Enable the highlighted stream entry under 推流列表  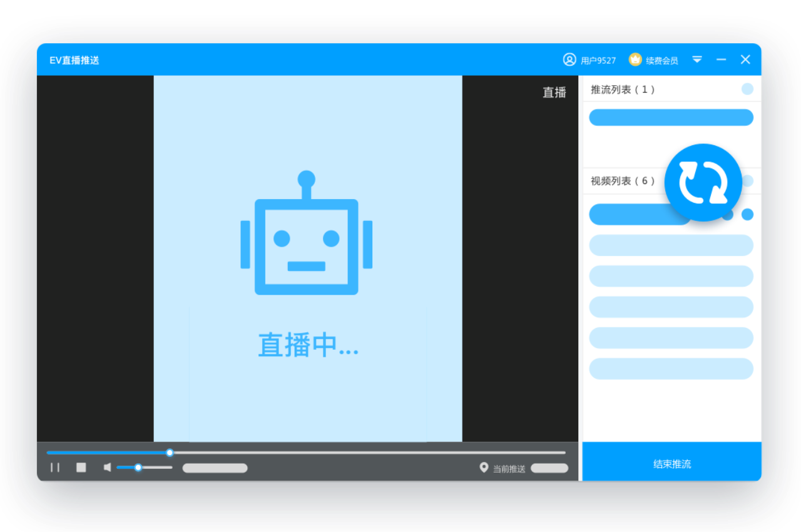point(671,117)
